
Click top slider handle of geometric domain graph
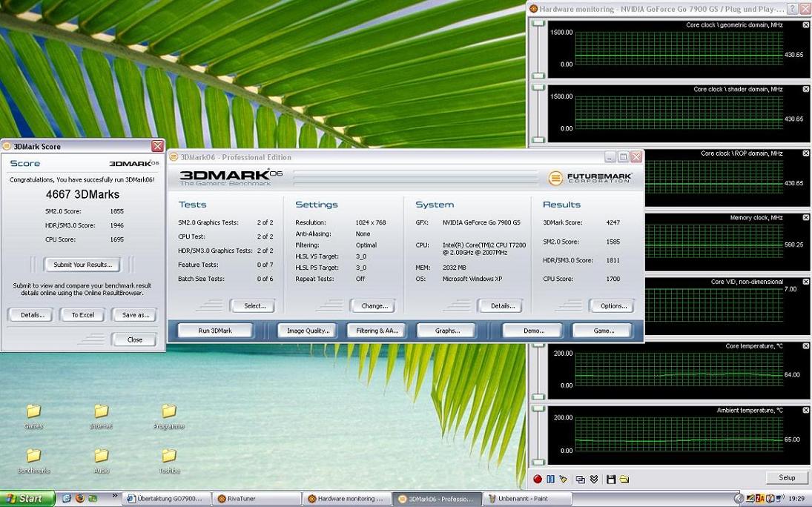[538, 24]
